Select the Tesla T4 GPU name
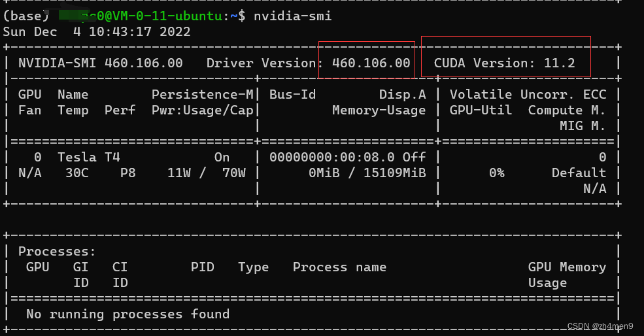Image resolution: width=644 pixels, height=336 pixels. pos(89,158)
